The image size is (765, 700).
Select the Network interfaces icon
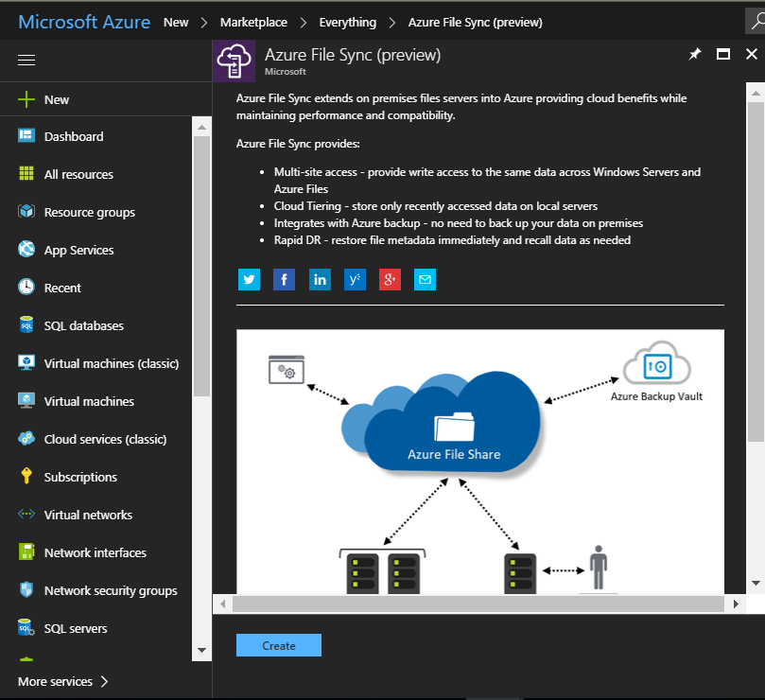[26, 551]
